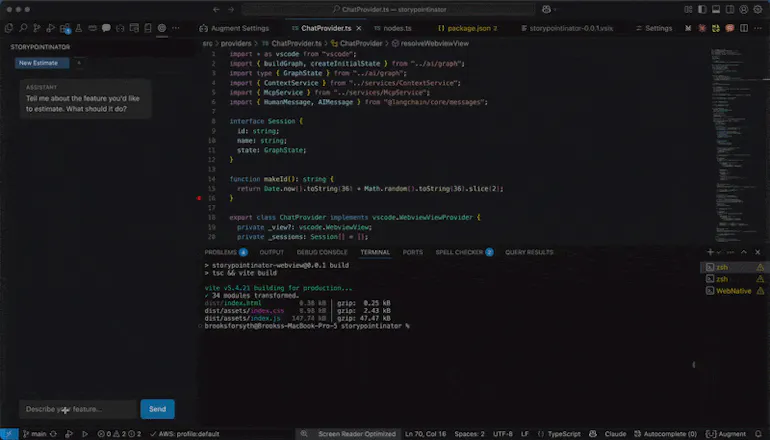The width and height of the screenshot is (770, 440).
Task: Select the WebNative terminal entry
Action: pos(733,291)
